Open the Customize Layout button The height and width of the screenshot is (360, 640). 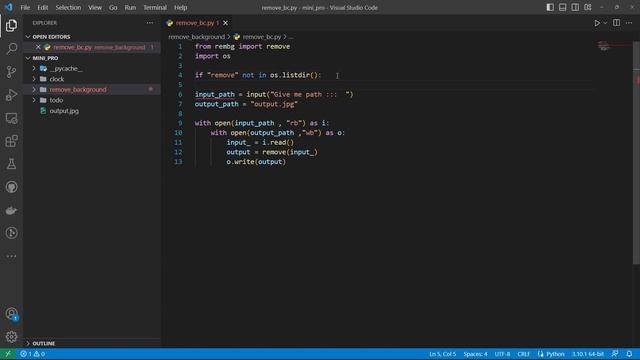pyautogui.click(x=588, y=7)
